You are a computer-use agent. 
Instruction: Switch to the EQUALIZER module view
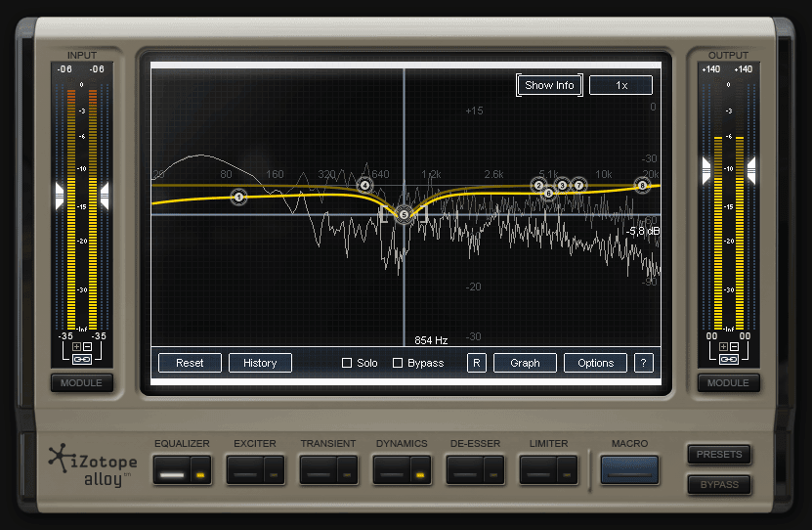[x=172, y=470]
